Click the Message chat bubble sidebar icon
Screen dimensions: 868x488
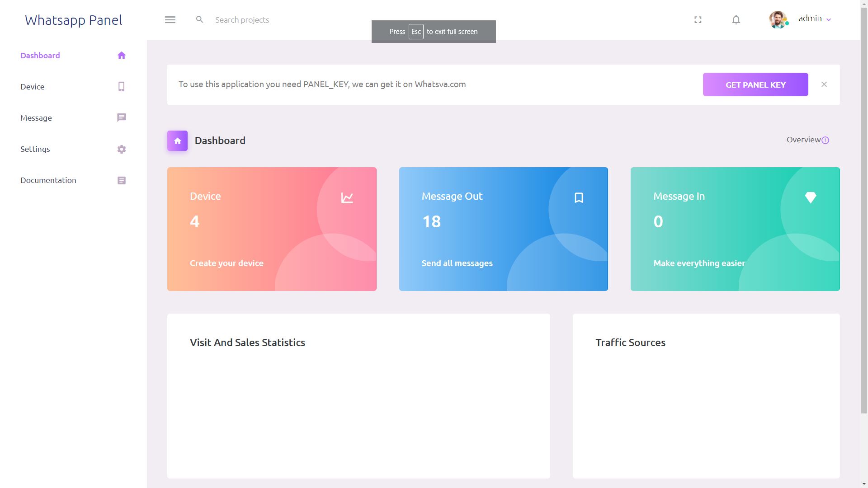(x=121, y=117)
